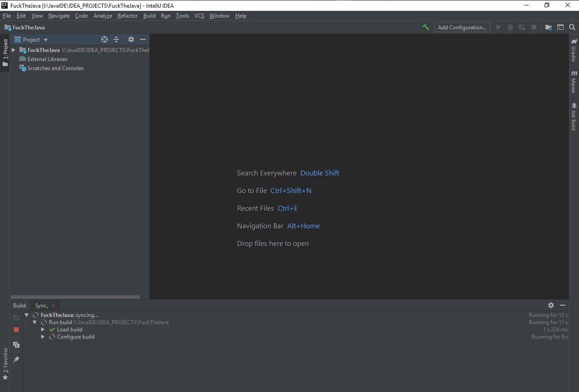This screenshot has height=392, width=579.
Task: Open Gradle tool window on right
Action: tap(574, 50)
